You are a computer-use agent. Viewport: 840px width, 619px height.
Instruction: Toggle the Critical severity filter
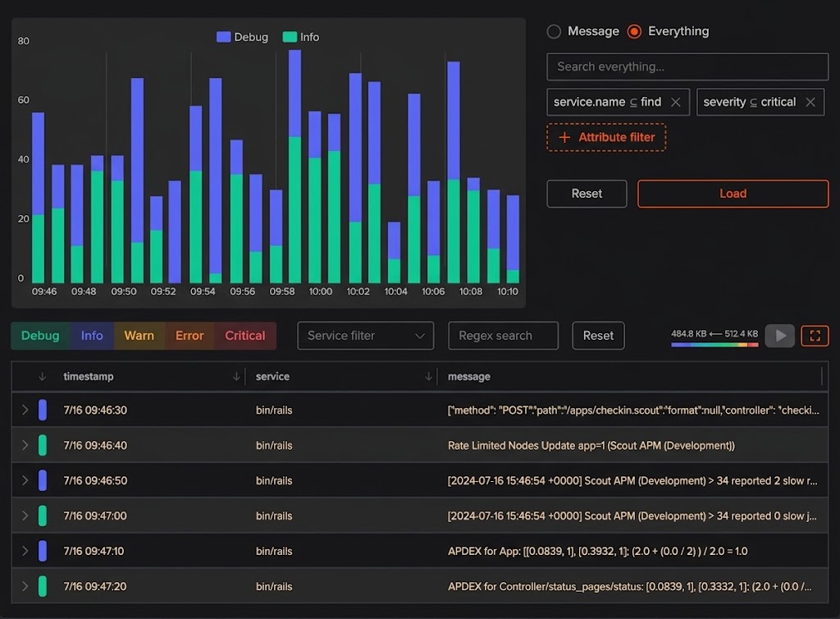(x=245, y=336)
